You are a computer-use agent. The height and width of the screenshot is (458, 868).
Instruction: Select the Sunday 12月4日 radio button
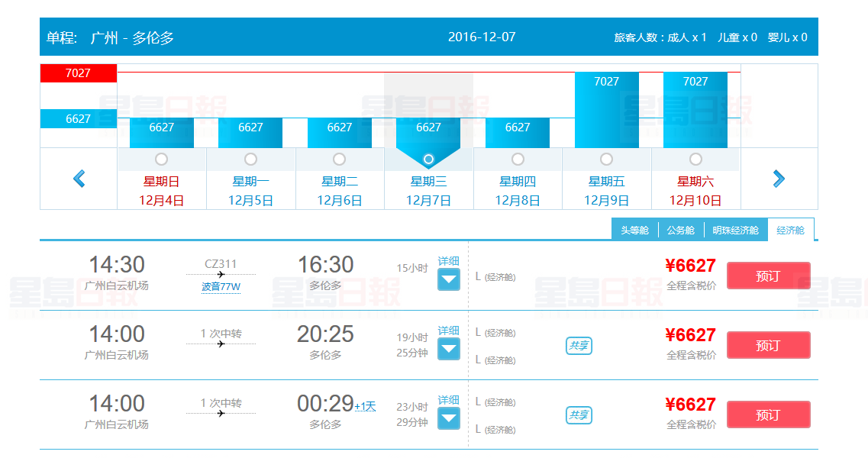(161, 159)
